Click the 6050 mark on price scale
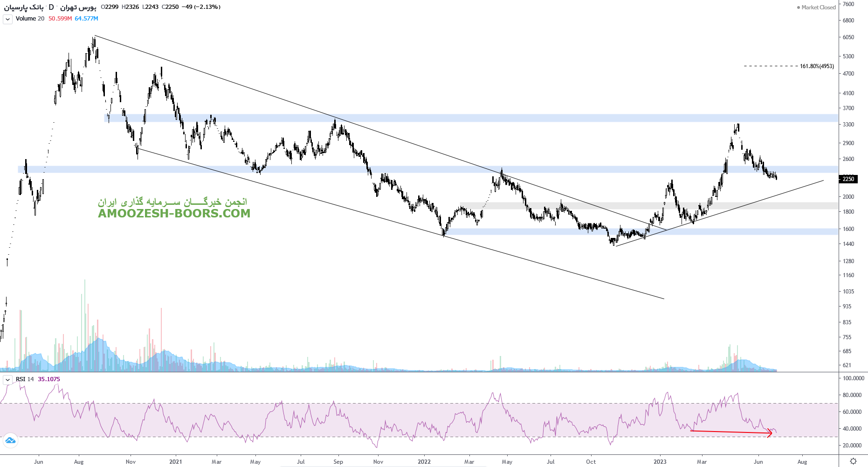The width and height of the screenshot is (868, 467). click(848, 37)
